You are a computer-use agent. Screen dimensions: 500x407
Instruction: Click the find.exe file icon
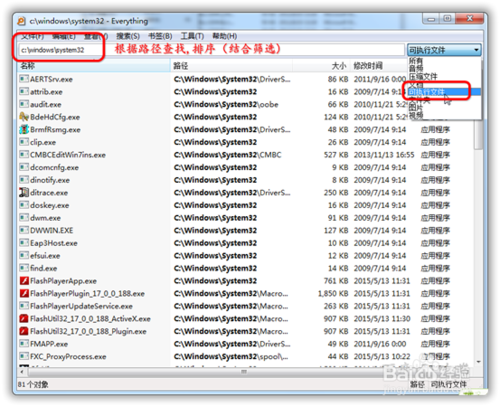point(24,268)
